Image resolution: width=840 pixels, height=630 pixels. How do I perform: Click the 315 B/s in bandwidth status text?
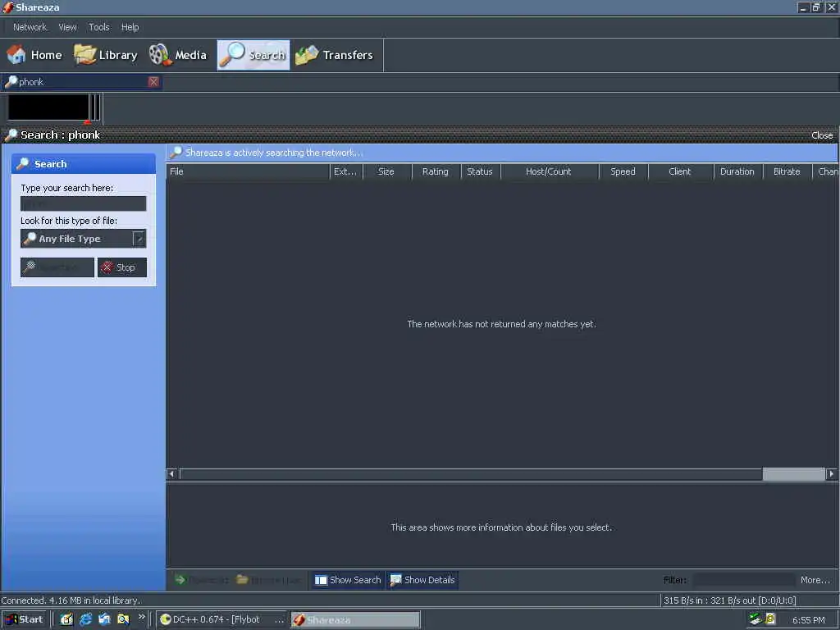pos(729,600)
